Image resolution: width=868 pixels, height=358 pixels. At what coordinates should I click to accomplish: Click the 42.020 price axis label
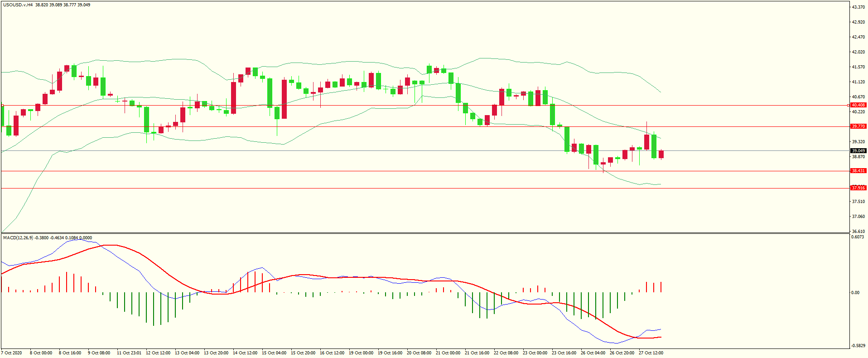tap(858, 52)
